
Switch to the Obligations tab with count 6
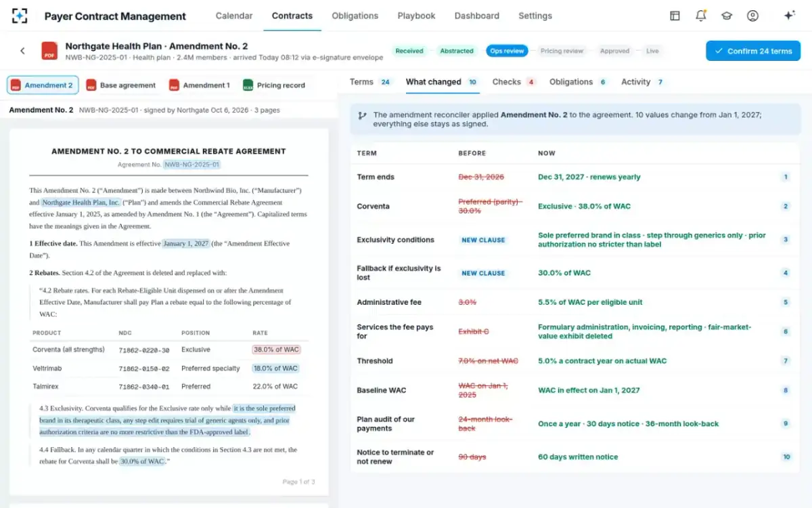pos(579,82)
